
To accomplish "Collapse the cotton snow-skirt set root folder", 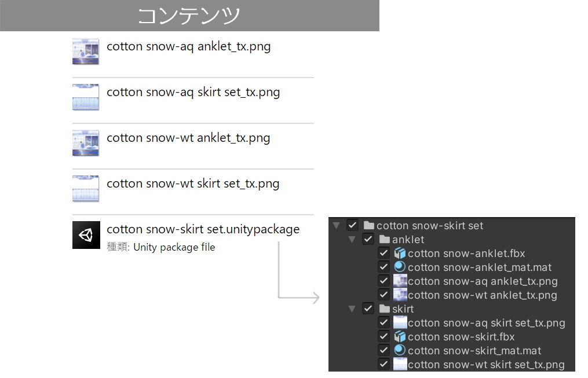I will click(x=337, y=226).
